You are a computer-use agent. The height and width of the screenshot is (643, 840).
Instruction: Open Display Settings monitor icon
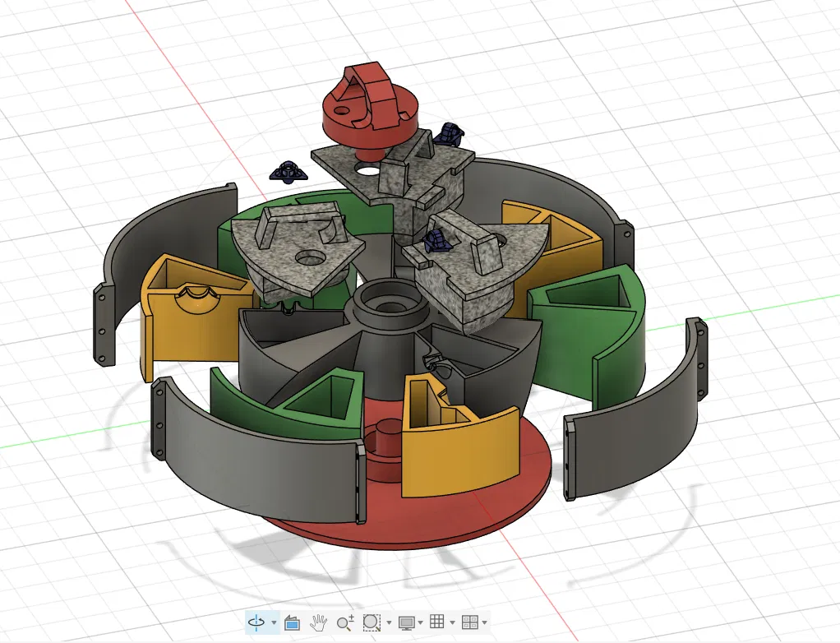tap(407, 622)
